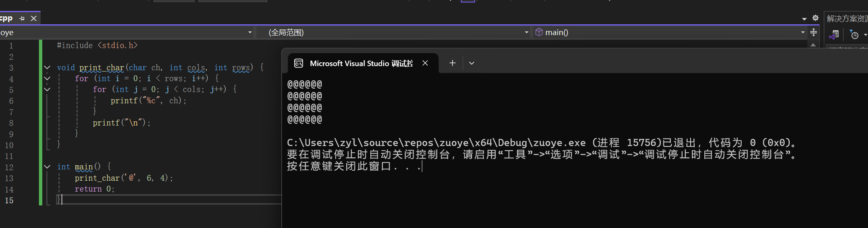Collapse the inner for loop at line 5
The height and width of the screenshot is (228, 868).
[47, 89]
